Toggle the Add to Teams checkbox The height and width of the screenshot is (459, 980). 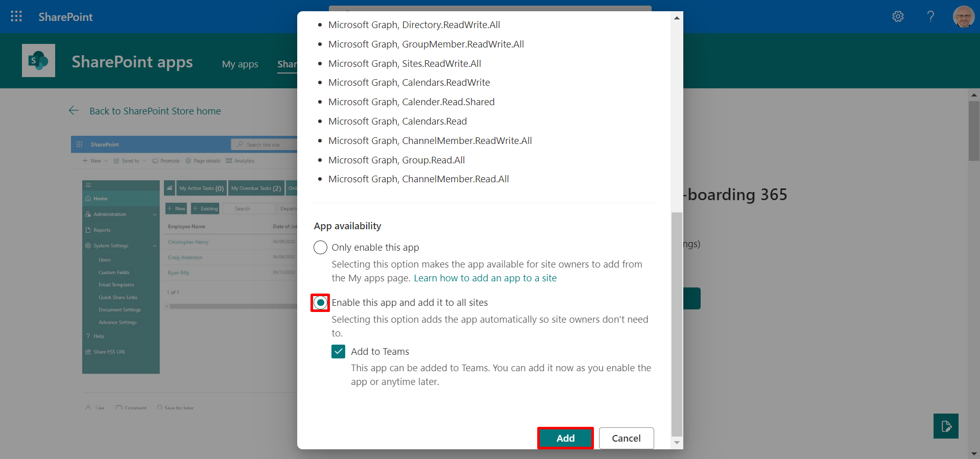(338, 351)
